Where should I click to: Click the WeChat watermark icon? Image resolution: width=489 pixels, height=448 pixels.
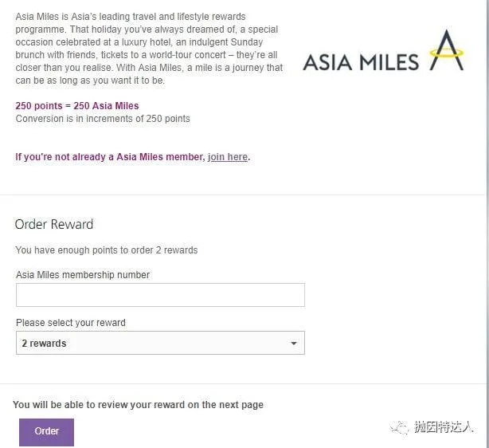click(x=399, y=427)
